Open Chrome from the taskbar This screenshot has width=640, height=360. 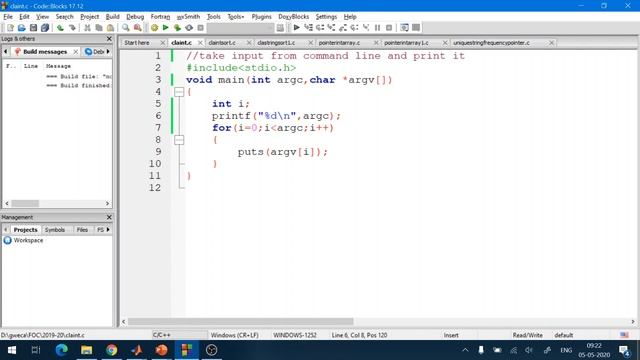(111, 350)
